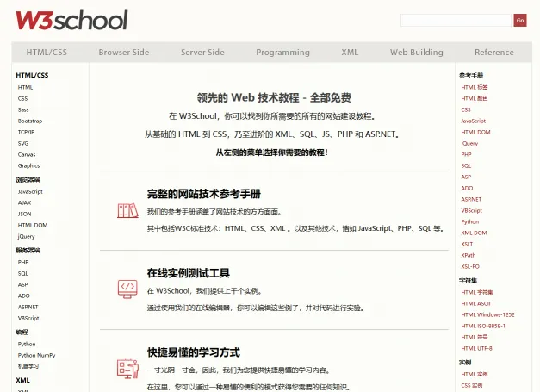Viewport: 540px width, 392px height.
Task: Open 机器学习 tutorial link
Action: [x=28, y=366]
